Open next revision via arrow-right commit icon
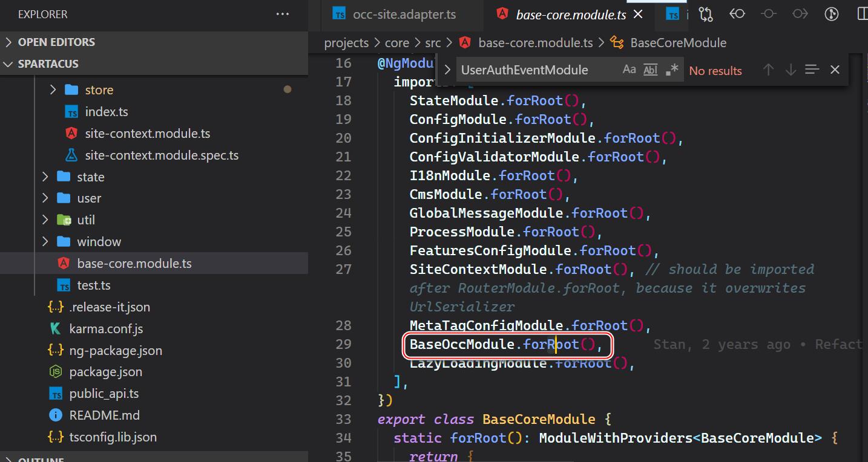The width and height of the screenshot is (868, 462). click(800, 13)
